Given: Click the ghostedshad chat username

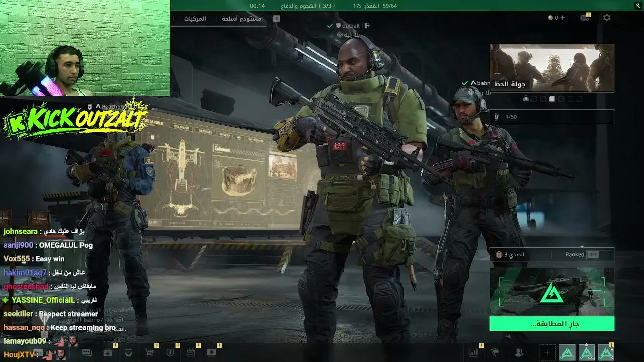Looking at the screenshot, I should click(x=26, y=287).
